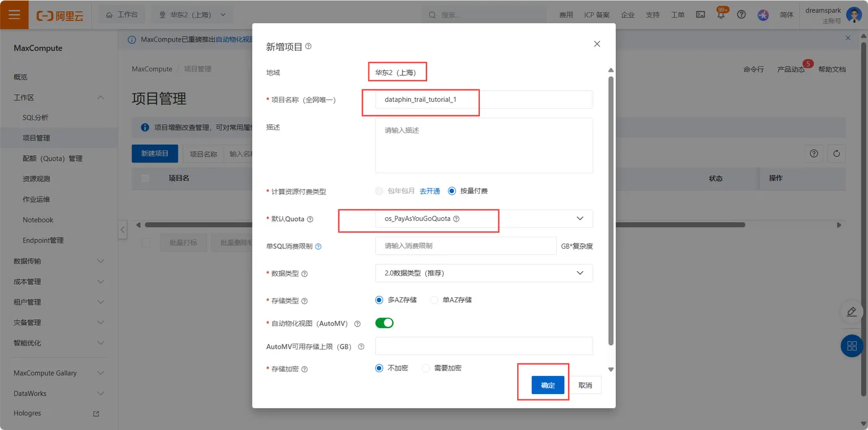868x430 pixels.
Task: Click help icon next to 数据类型
Action: pyautogui.click(x=304, y=274)
